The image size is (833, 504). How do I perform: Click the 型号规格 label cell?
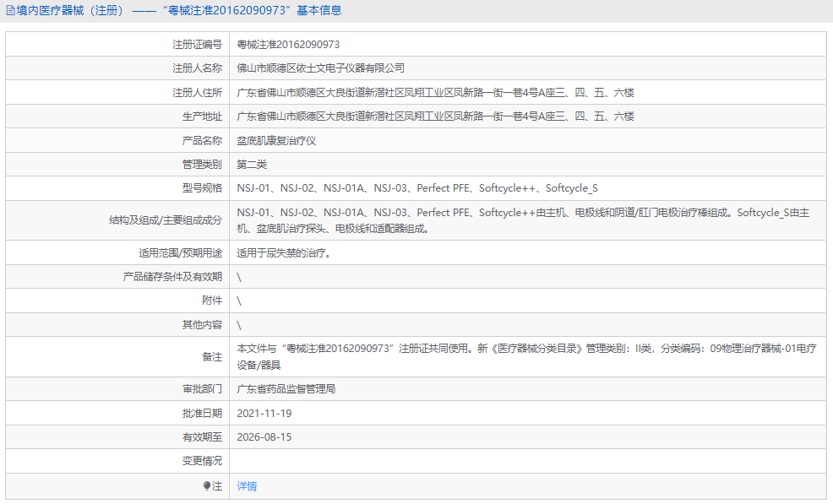point(117,188)
